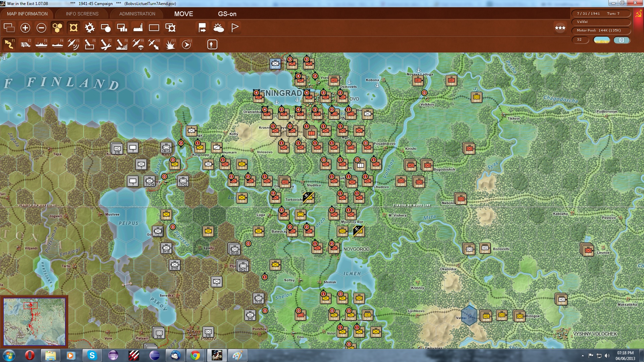Click the rectangle-with-bars toolbar icon

pyautogui.click(x=122, y=27)
